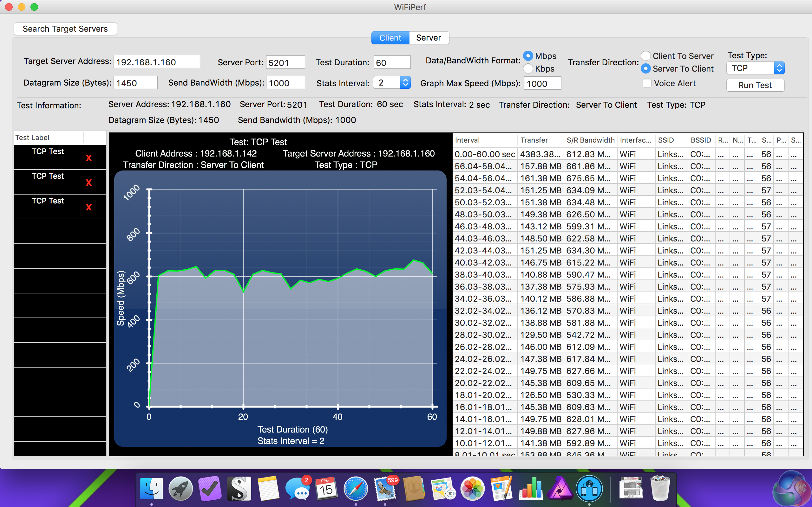
Task: Select Kbps bandwidth format
Action: (x=528, y=68)
